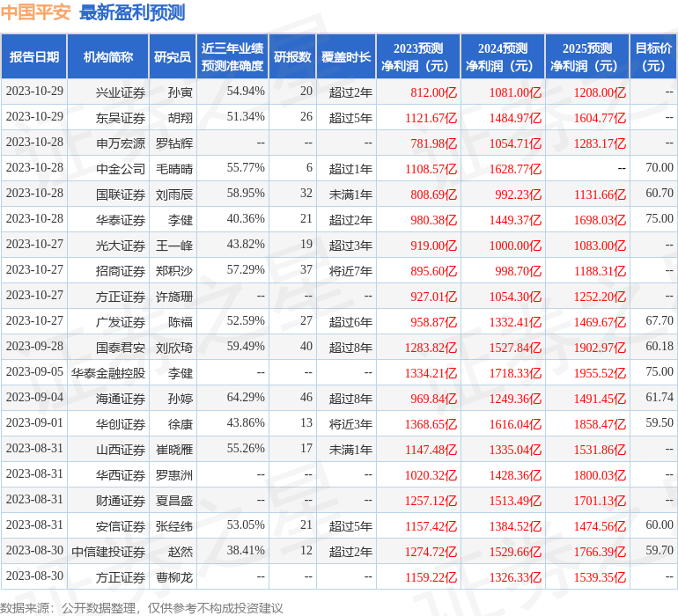Click the 目标价(元) column header
Image resolution: width=678 pixels, height=616 pixels.
653,57
